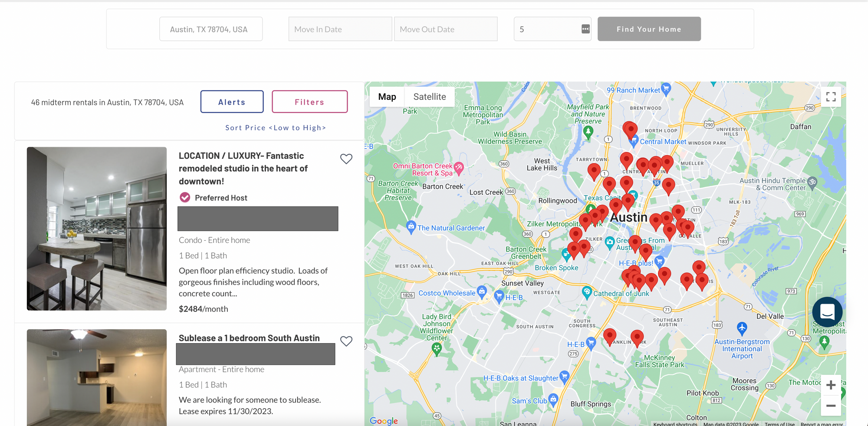Click the Central Market map marker
The image size is (868, 426).
(x=634, y=141)
